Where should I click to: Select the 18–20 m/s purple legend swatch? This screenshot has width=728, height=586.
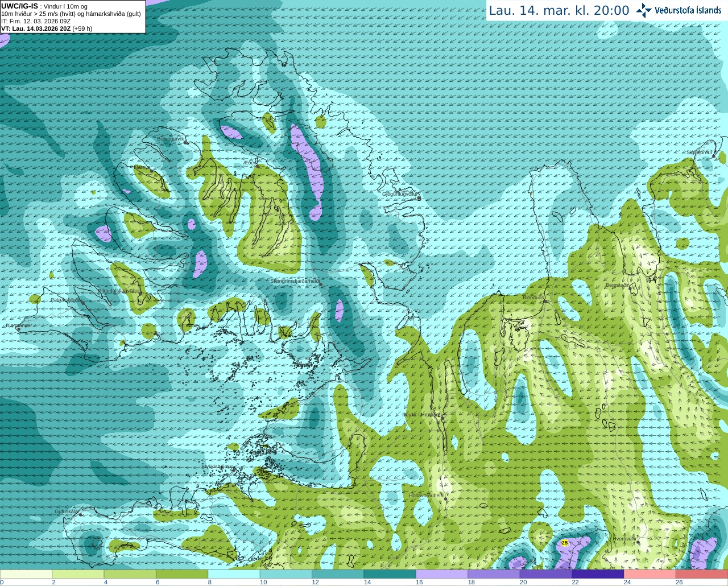click(494, 575)
